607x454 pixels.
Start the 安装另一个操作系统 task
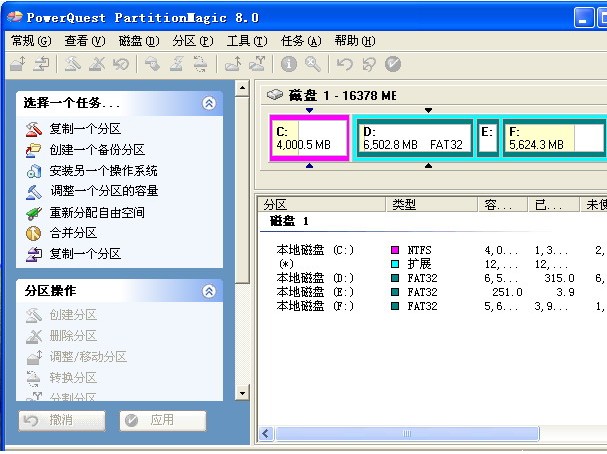(103, 171)
